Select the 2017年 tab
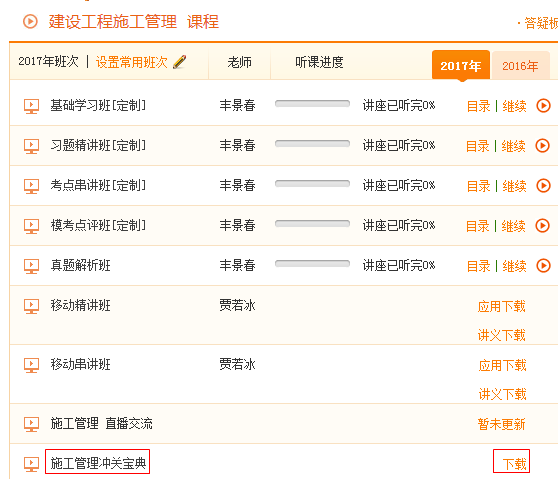This screenshot has height=479, width=558. [x=461, y=65]
